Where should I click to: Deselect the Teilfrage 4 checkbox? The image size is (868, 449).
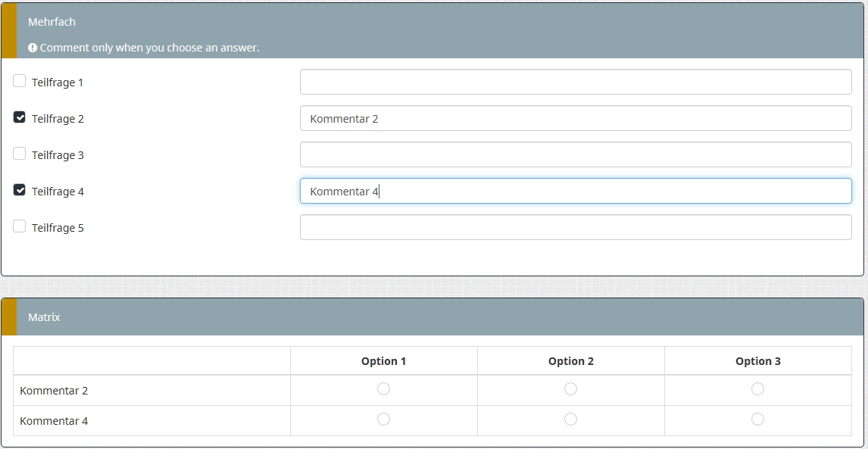(20, 190)
